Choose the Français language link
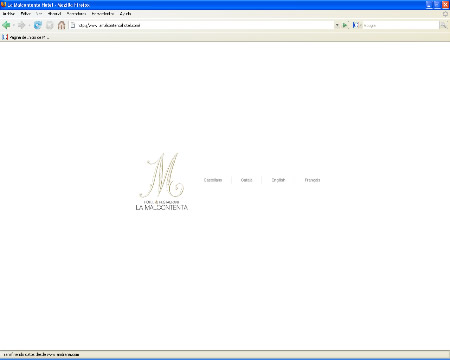Viewport: 450px width, 360px height. 312,180
